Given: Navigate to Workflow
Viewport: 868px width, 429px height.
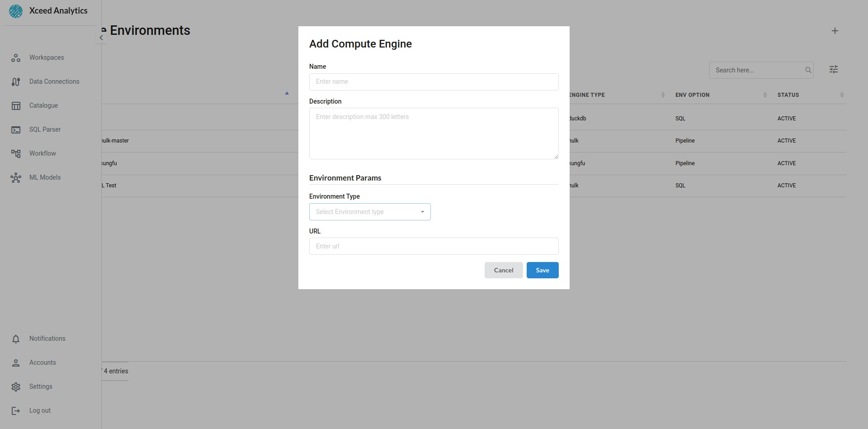Looking at the screenshot, I should click(x=42, y=153).
